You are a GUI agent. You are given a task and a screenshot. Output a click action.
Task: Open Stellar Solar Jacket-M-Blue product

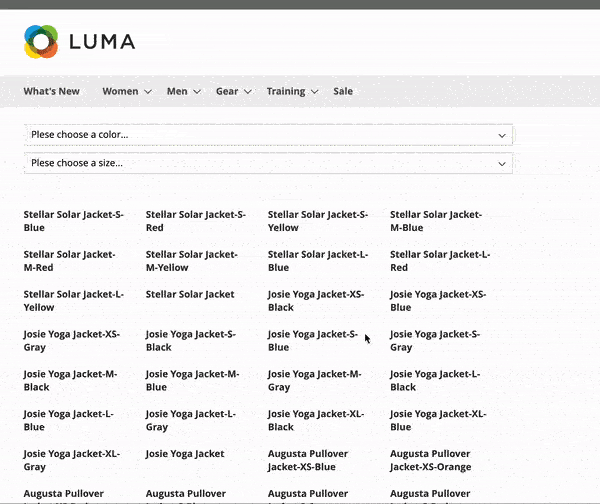pos(436,221)
